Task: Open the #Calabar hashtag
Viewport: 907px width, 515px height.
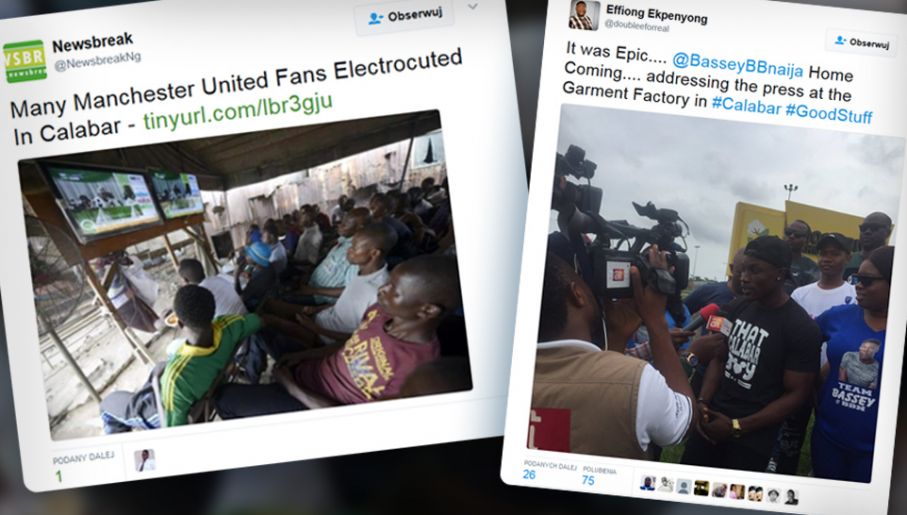Action: [x=746, y=105]
